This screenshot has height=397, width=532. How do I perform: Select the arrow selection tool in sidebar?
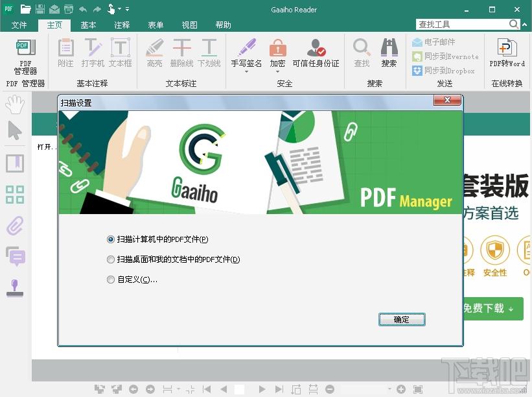(x=15, y=130)
